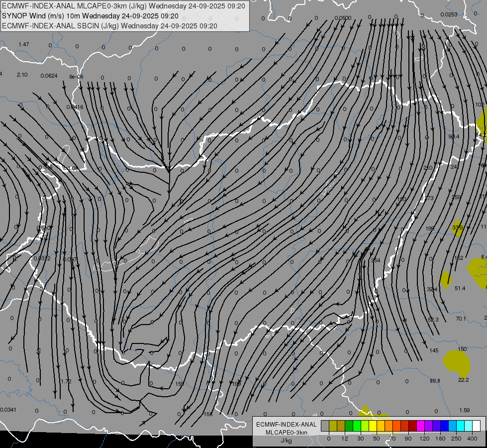
Task: Click the map value 1.47
Action: 24,44
